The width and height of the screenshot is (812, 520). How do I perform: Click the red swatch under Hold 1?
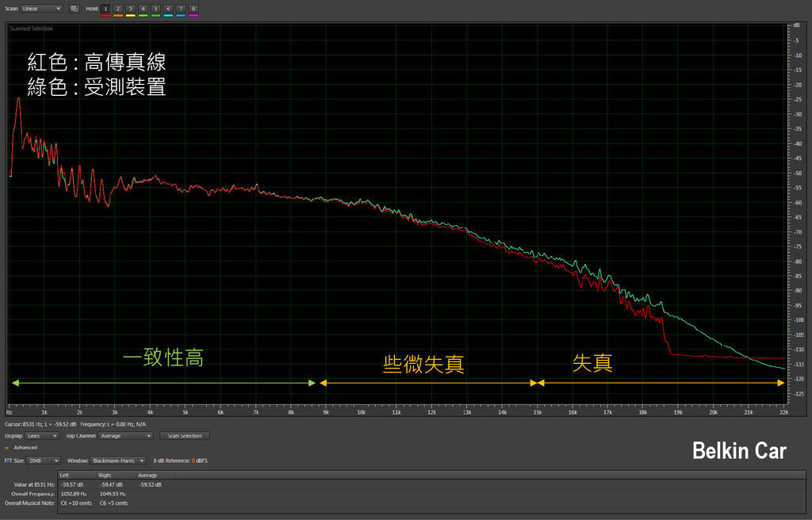pos(105,16)
